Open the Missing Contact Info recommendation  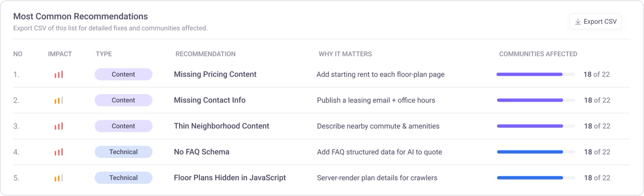pyautogui.click(x=210, y=100)
